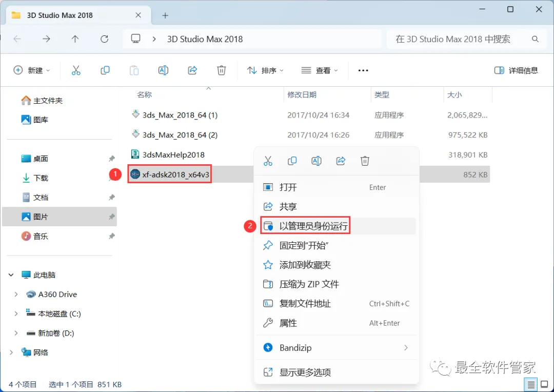The width and height of the screenshot is (554, 392).
Task: Choose 复制文件地址 in the context menu
Action: click(x=336, y=304)
